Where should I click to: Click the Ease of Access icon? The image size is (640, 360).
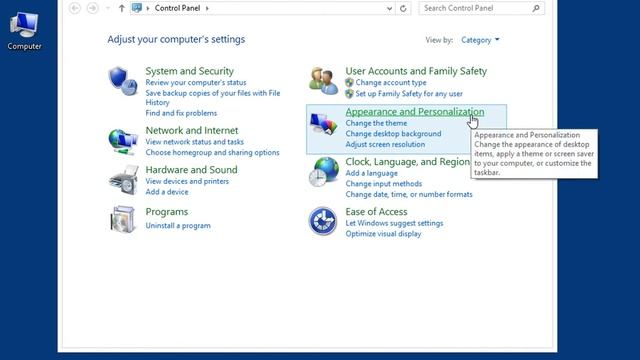(322, 221)
